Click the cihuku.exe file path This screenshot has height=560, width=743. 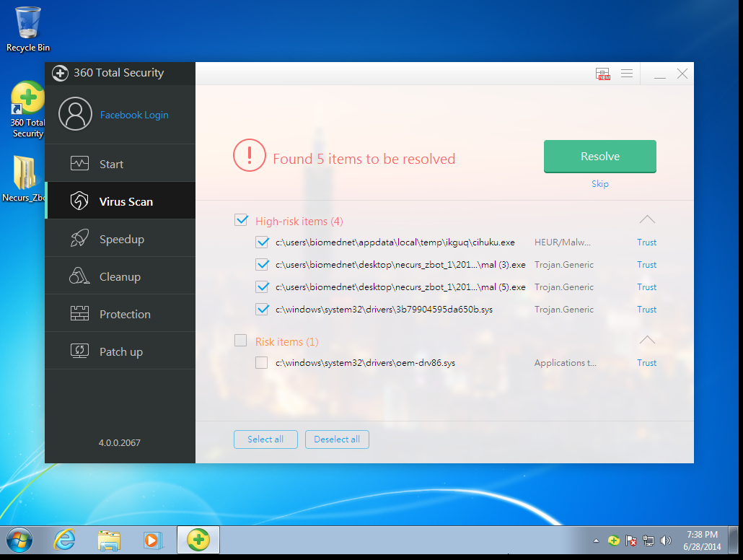[395, 242]
